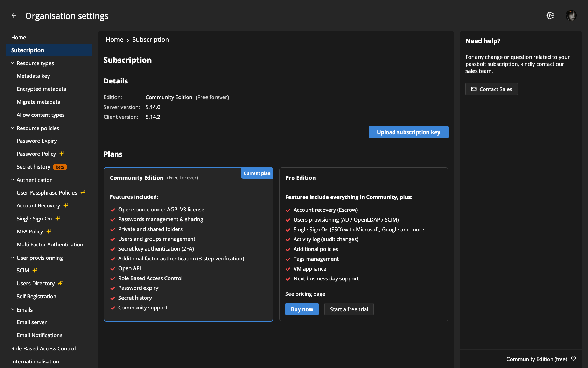Click the Client version value 5.14.2
This screenshot has width=588, height=368.
[153, 117]
